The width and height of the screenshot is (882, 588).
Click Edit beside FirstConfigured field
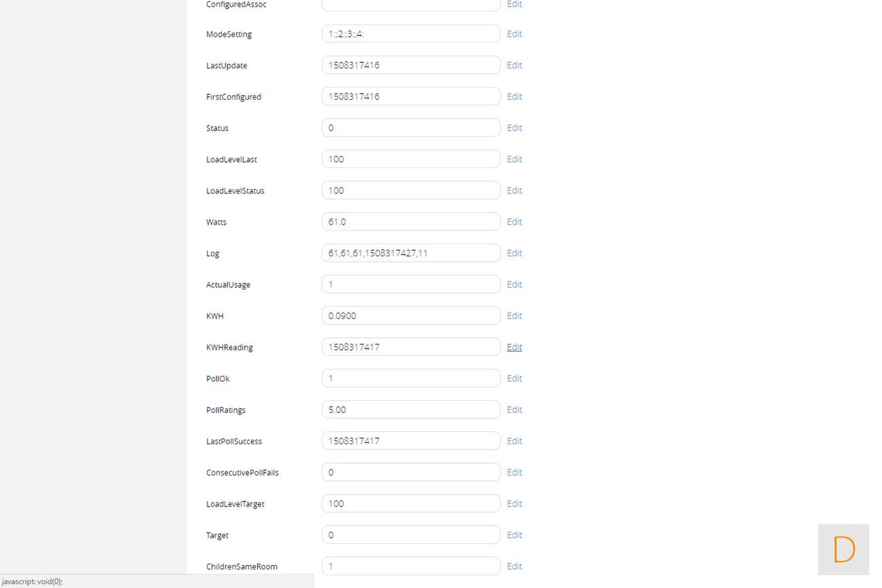click(514, 96)
